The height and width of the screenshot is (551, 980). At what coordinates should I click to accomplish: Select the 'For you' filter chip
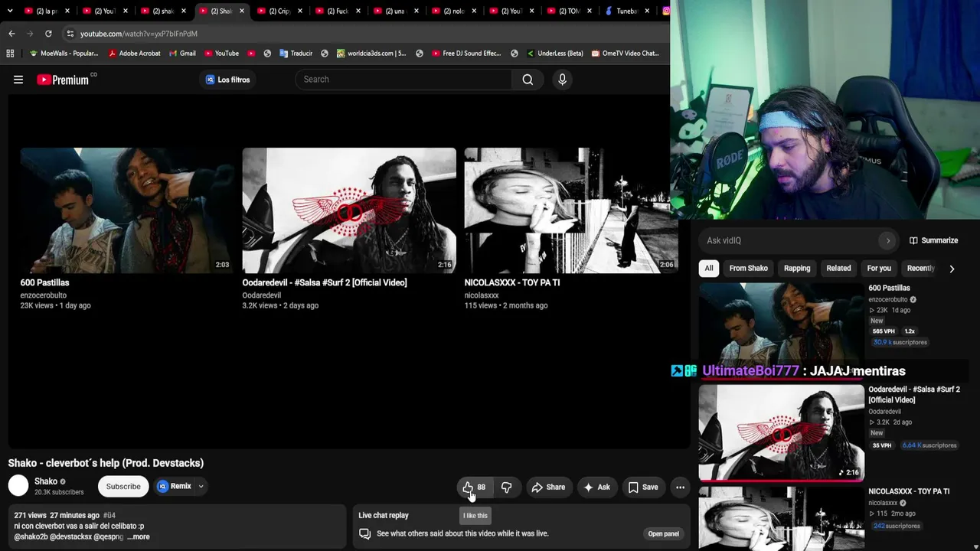click(x=879, y=269)
